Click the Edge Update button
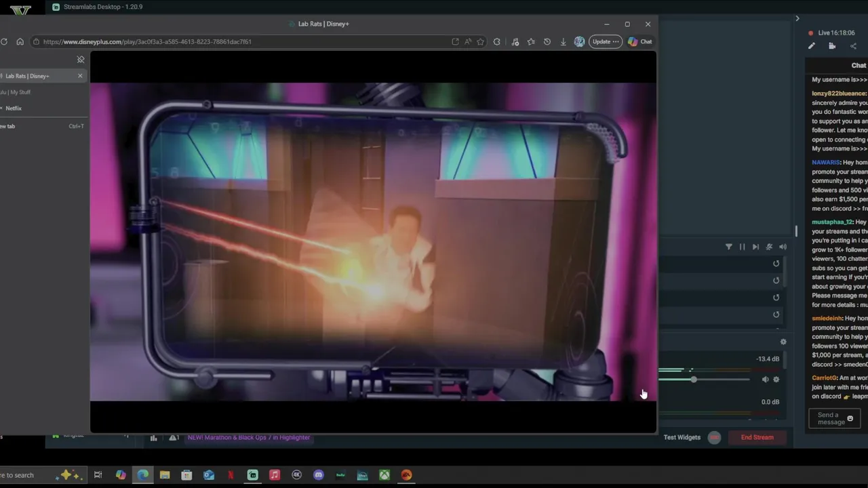This screenshot has height=488, width=868. pyautogui.click(x=605, y=41)
